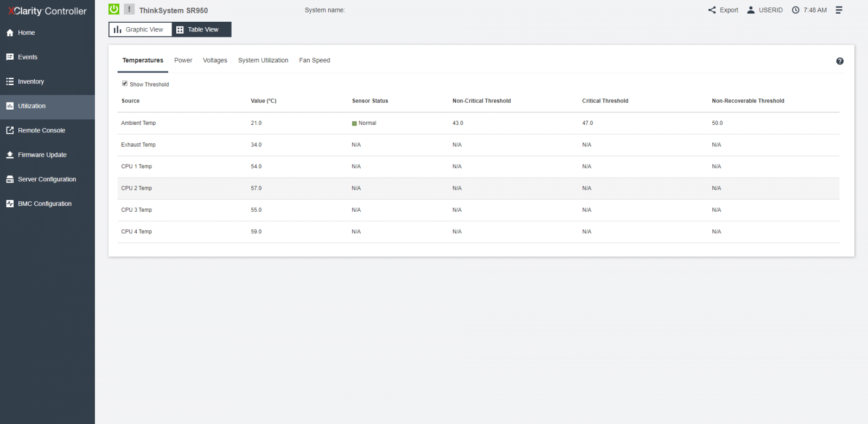Select the System Utilization tab
868x424 pixels.
(263, 60)
